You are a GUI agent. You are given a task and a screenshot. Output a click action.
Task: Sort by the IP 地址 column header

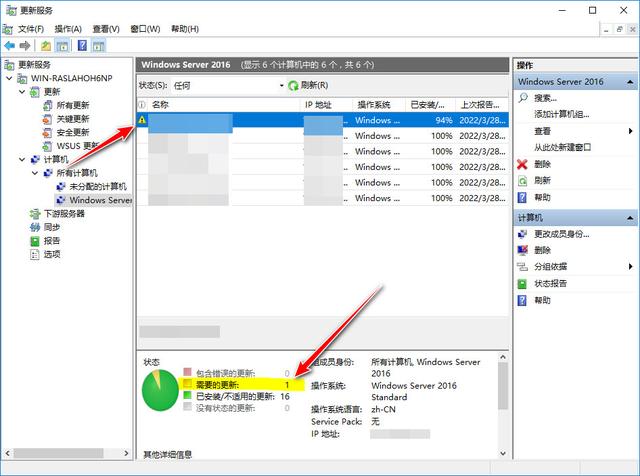(327, 105)
